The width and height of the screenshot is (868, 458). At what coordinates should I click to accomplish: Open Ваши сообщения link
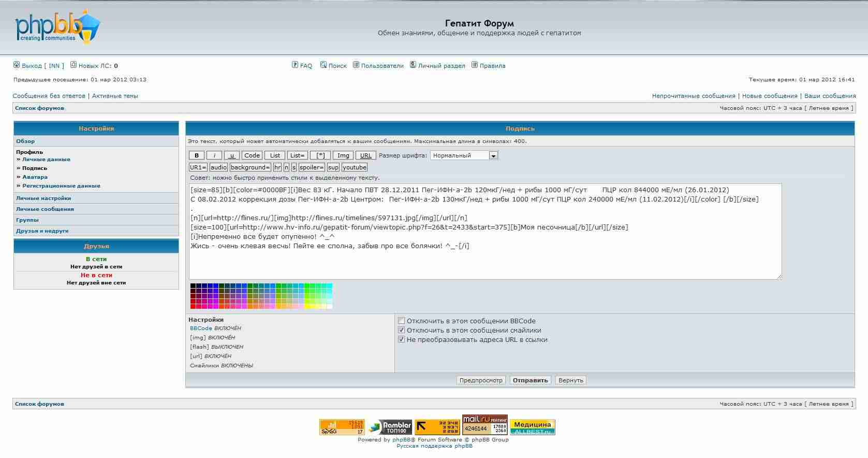pos(830,96)
